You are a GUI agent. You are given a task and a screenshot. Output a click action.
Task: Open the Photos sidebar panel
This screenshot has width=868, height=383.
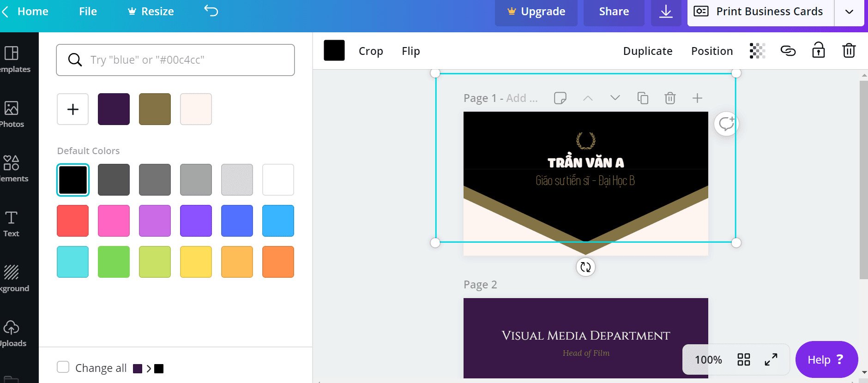pyautogui.click(x=12, y=114)
